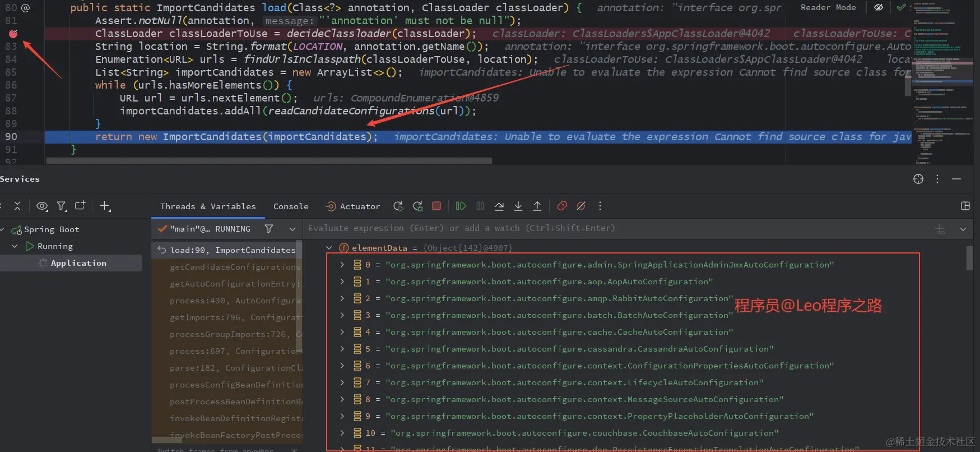Open Services panel options menu
The image size is (980, 452).
[937, 179]
